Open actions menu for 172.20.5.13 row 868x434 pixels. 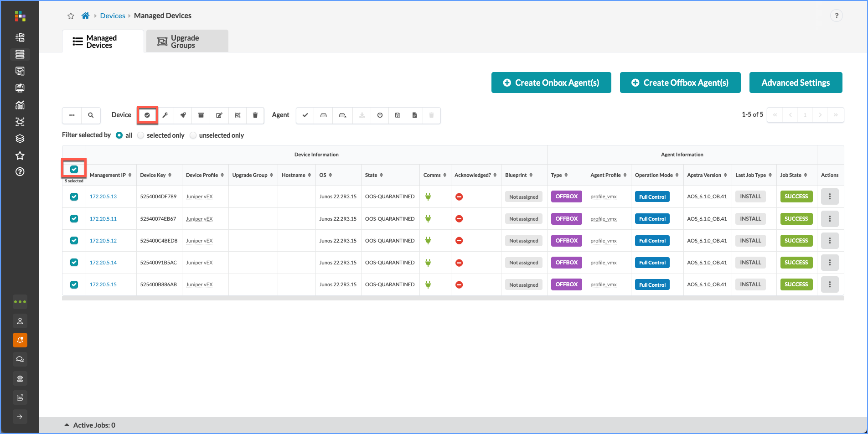(829, 197)
